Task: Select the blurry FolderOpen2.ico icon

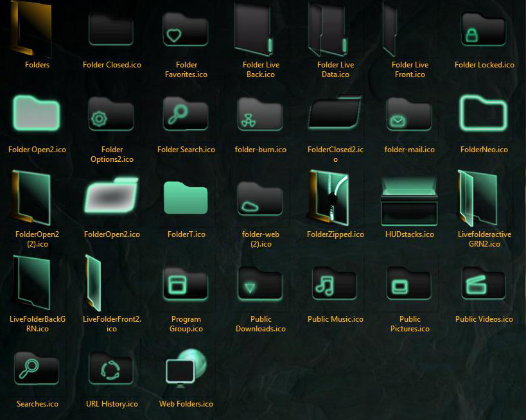Action: pos(111,195)
